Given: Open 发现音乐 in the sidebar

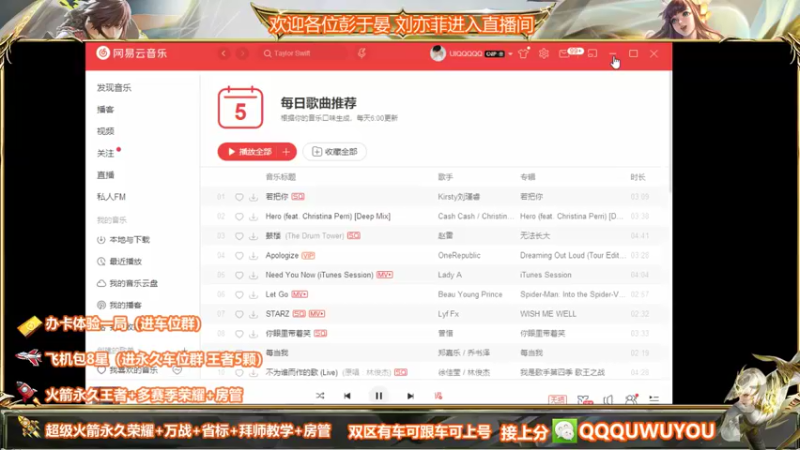Looking at the screenshot, I should [114, 88].
